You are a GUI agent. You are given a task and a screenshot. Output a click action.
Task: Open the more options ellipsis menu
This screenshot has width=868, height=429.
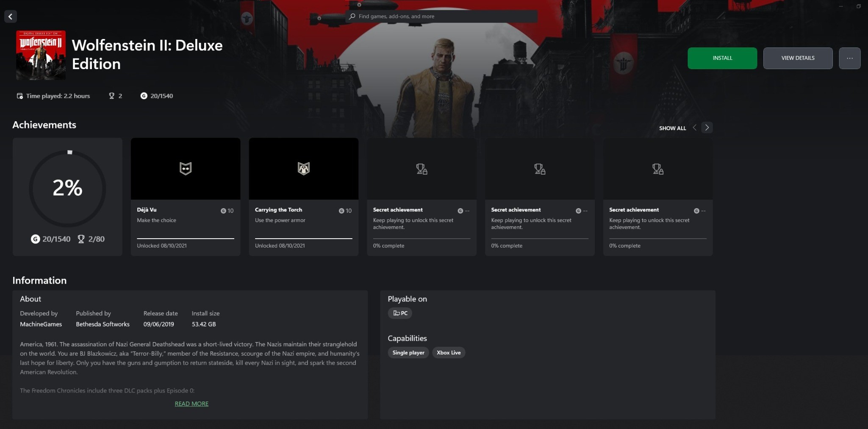click(849, 58)
